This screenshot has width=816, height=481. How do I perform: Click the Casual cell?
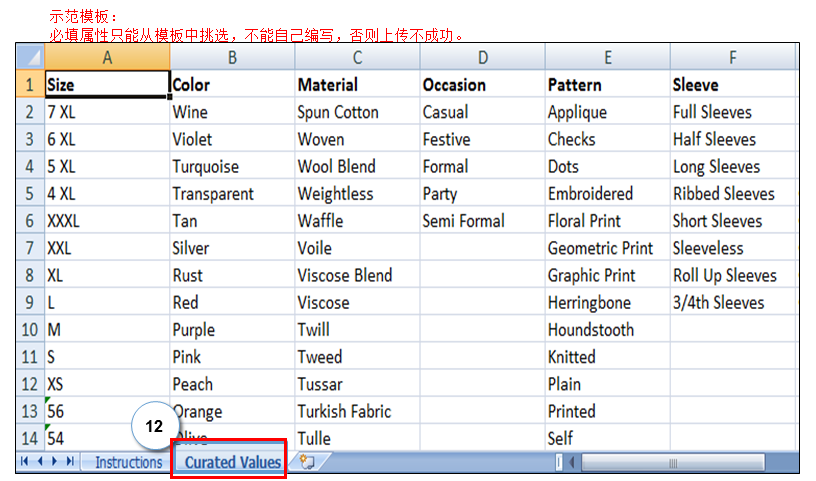pos(482,111)
